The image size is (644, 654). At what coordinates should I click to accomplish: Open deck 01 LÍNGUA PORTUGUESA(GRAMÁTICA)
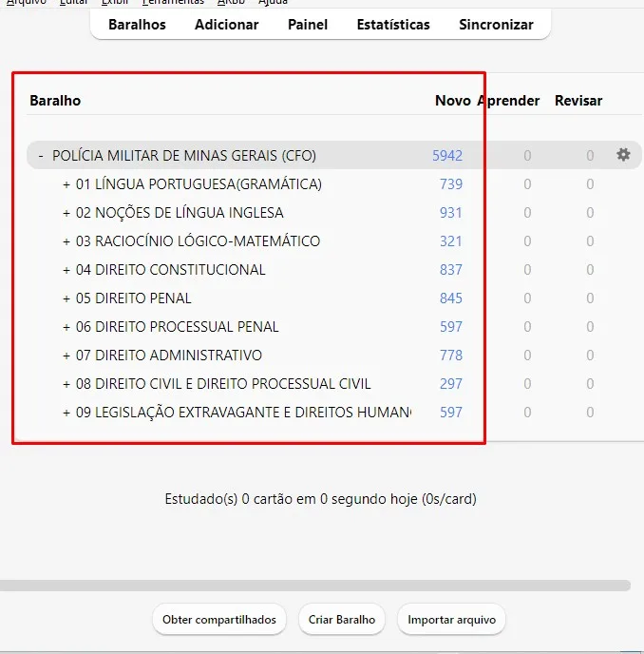[x=199, y=184]
